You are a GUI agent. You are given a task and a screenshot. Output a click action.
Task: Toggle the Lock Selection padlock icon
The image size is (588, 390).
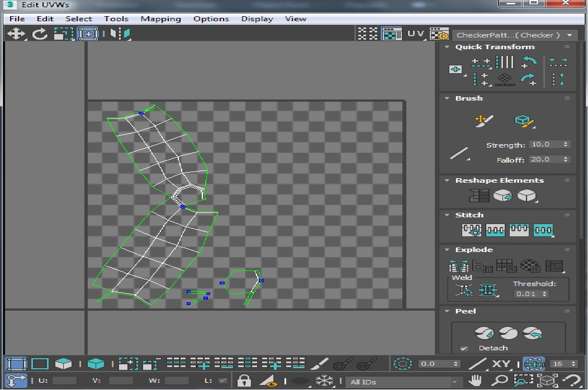[x=244, y=381]
